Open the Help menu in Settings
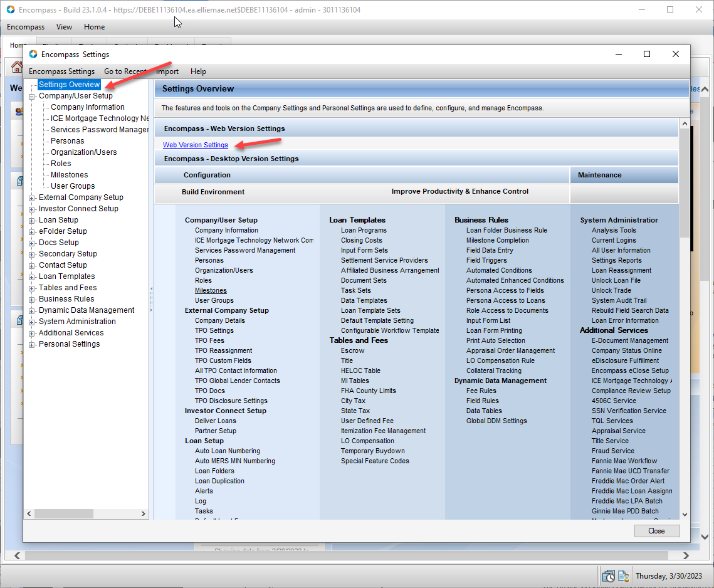 (198, 71)
